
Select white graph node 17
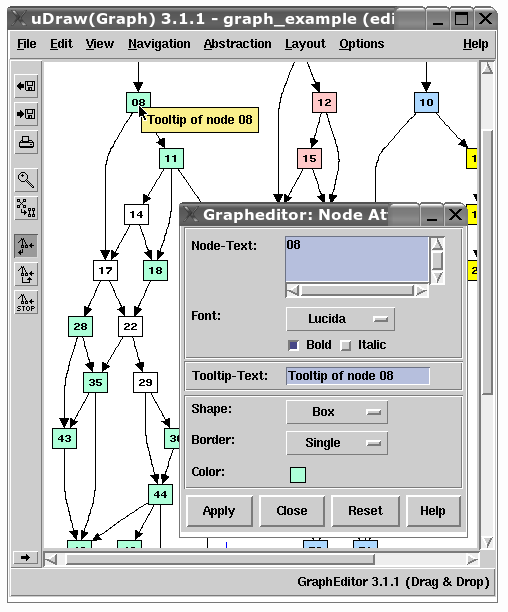(105, 270)
